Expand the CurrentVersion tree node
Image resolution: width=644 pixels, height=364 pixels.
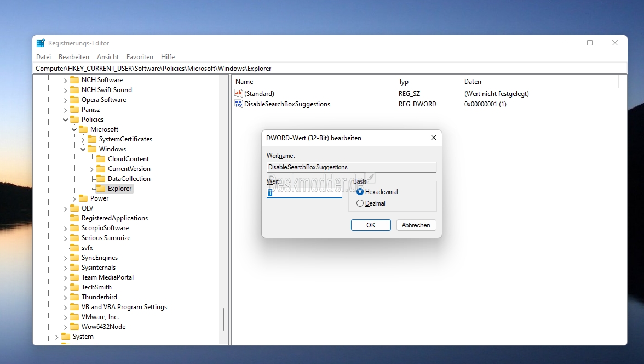tap(92, 169)
